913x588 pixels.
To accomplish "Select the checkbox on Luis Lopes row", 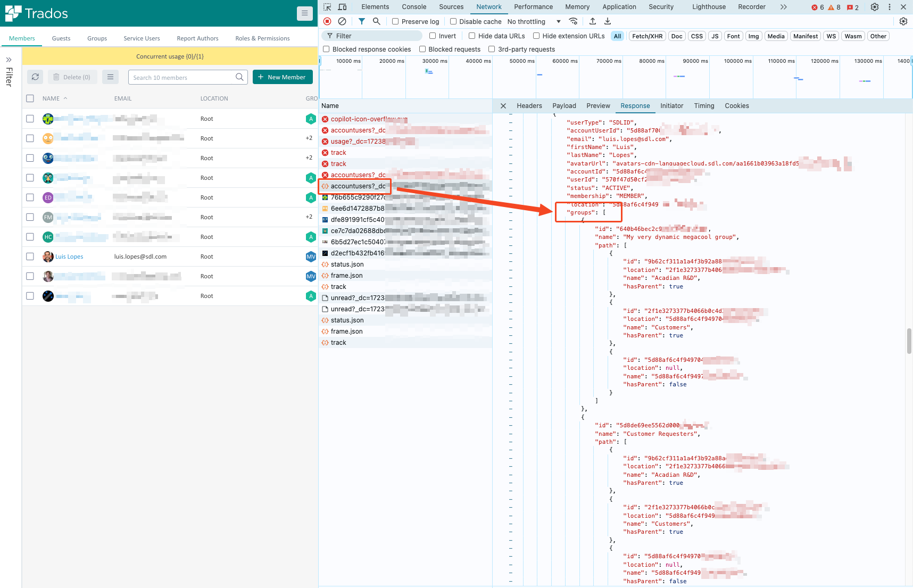I will tap(30, 256).
